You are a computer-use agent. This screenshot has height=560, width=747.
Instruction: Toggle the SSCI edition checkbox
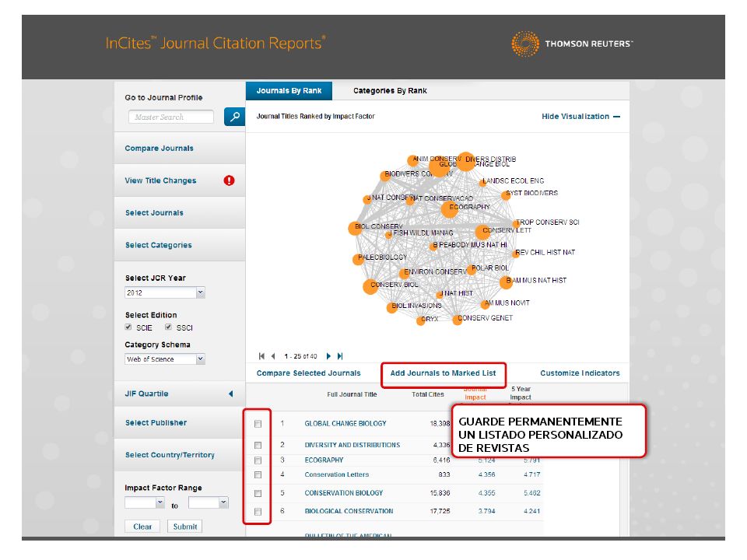[168, 327]
